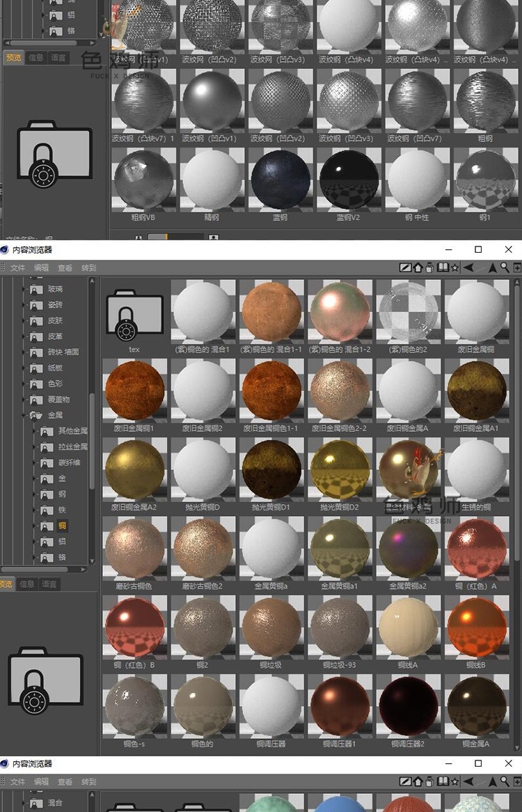Open the 查看 menu above the 玻璃 folder

coord(65,267)
